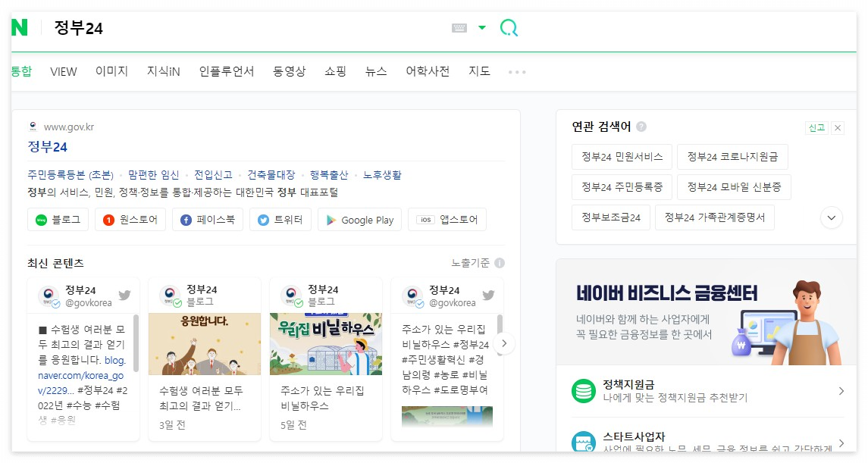868x463 pixels.
Task: Select the 스타트사업자 calculator icon
Action: click(x=582, y=440)
